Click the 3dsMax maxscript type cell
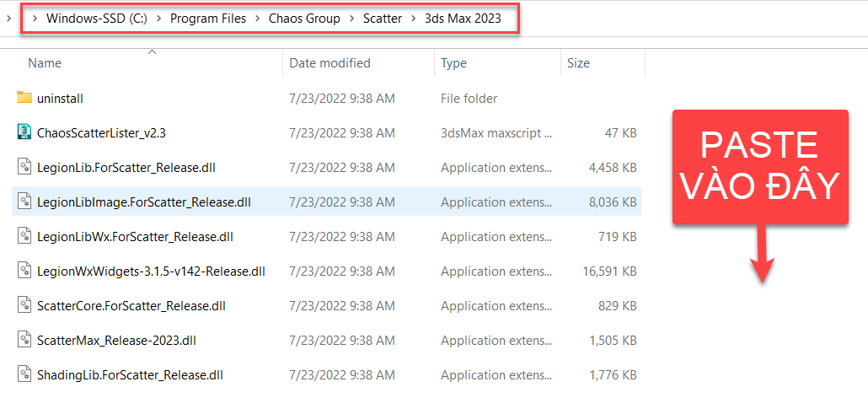This screenshot has width=868, height=414. (x=496, y=133)
